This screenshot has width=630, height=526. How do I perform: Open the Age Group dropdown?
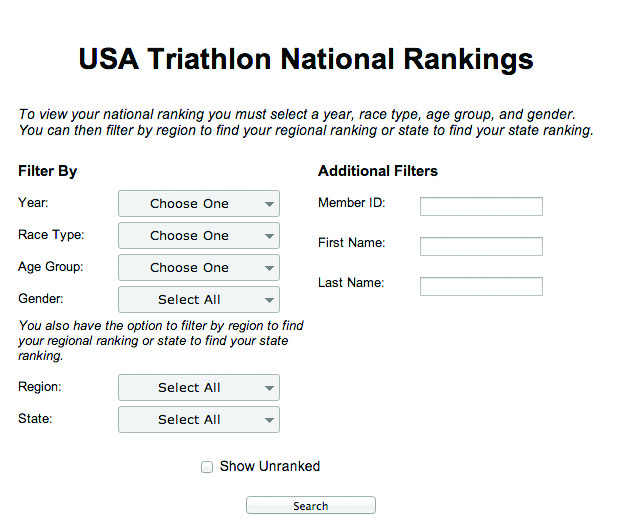[x=198, y=268]
